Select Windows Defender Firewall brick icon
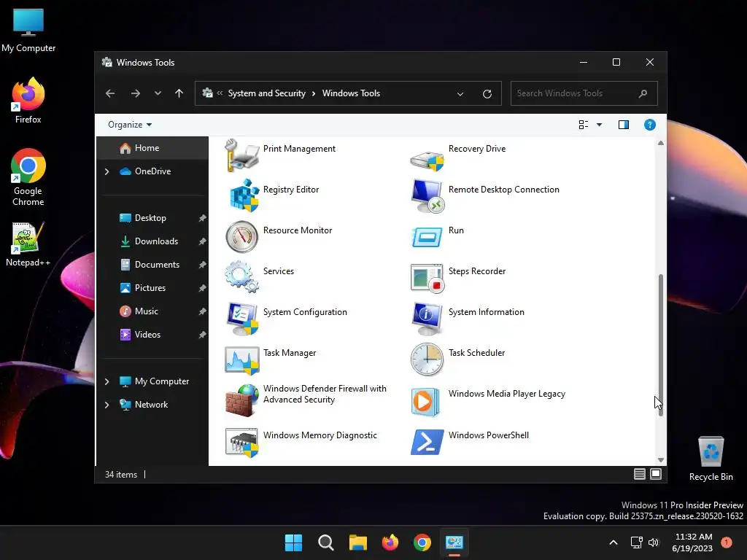 [242, 400]
